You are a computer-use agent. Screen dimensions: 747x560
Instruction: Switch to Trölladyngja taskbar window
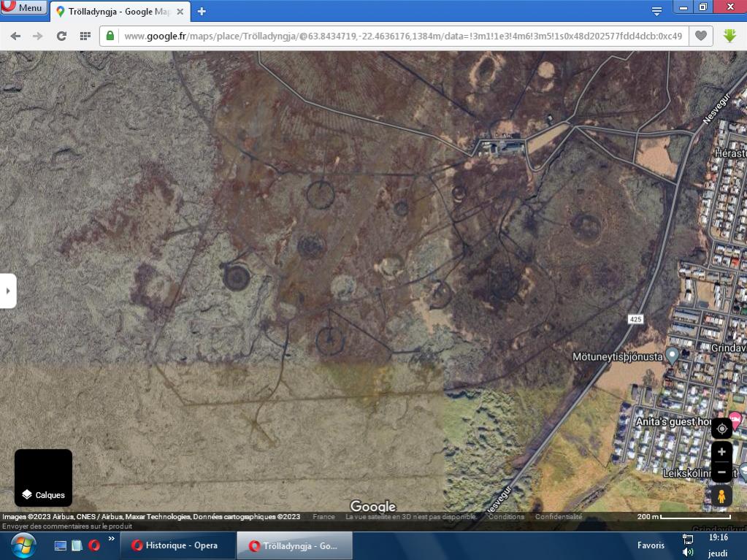[x=294, y=545]
